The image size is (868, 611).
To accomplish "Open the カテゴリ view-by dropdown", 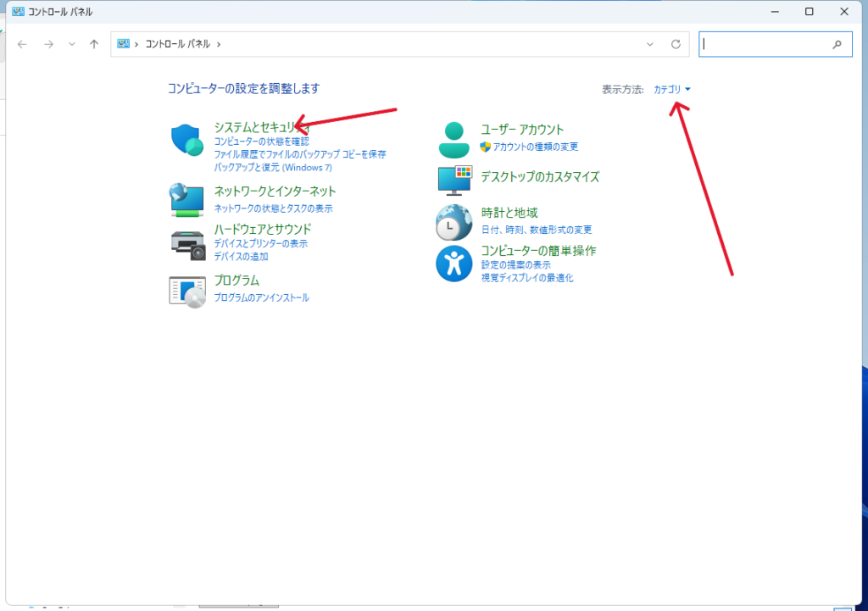I will click(x=671, y=89).
